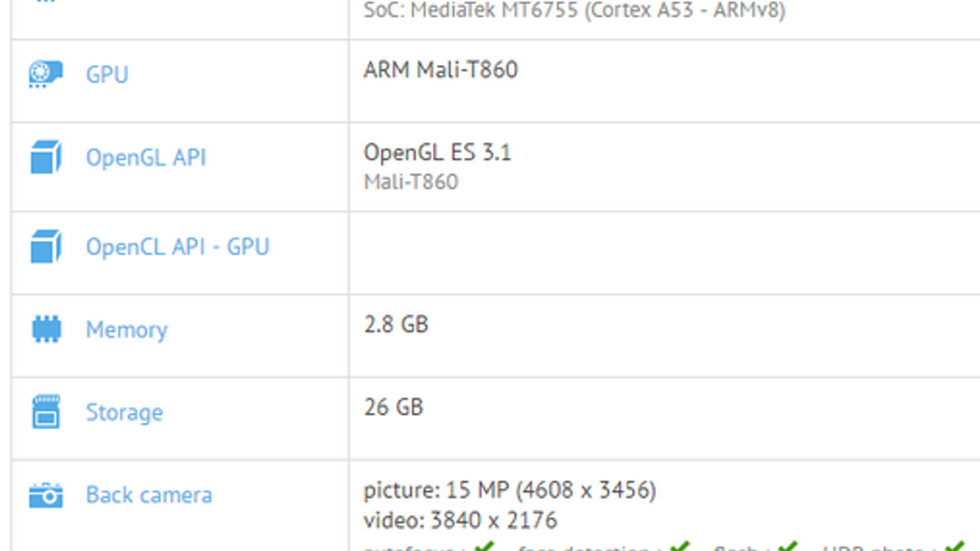
Task: Click the 26 GB storage value
Action: 394,407
